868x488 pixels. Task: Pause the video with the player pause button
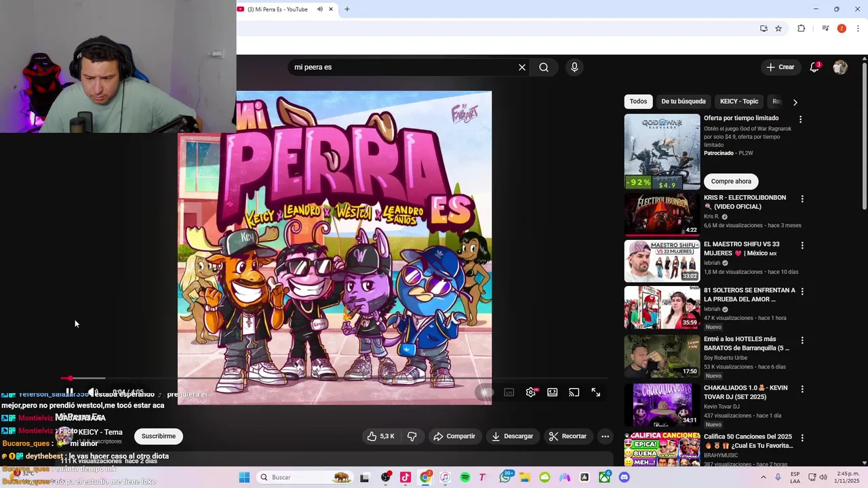[x=69, y=392]
